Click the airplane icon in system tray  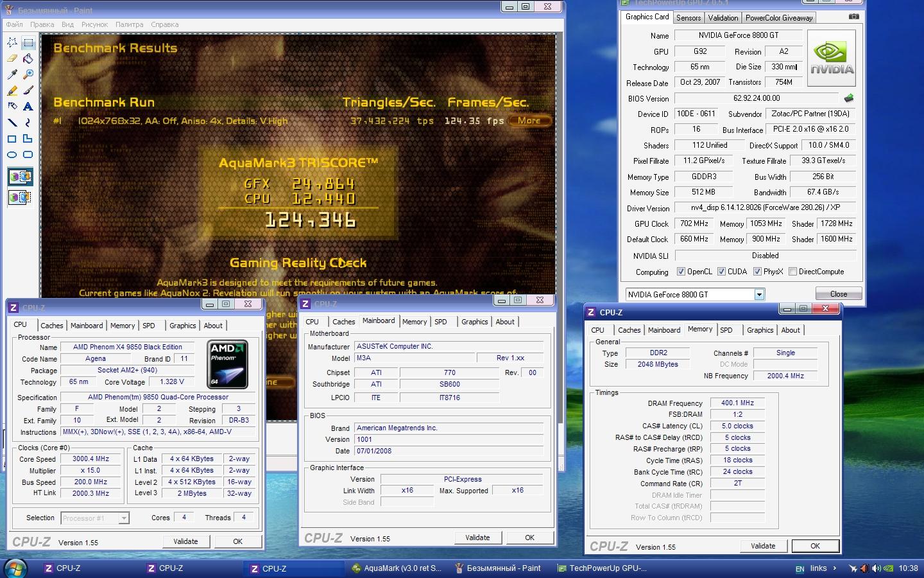(853, 568)
